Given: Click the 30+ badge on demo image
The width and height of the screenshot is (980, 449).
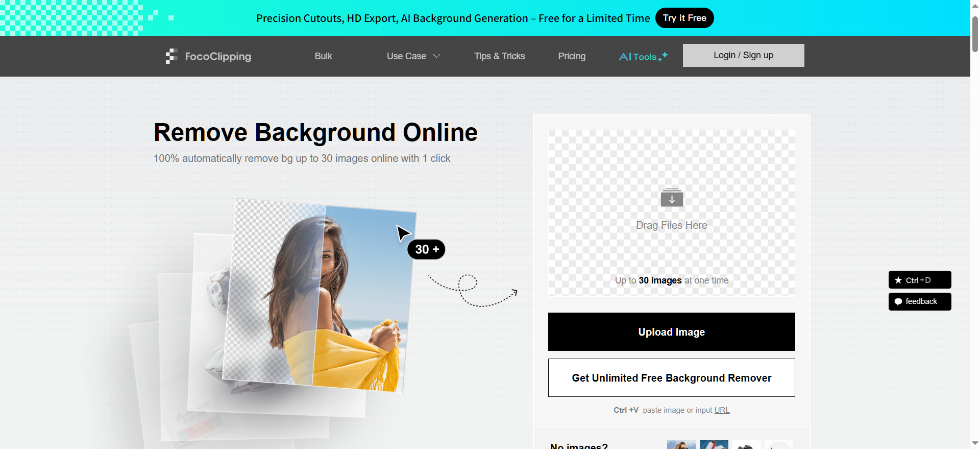Looking at the screenshot, I should [426, 249].
